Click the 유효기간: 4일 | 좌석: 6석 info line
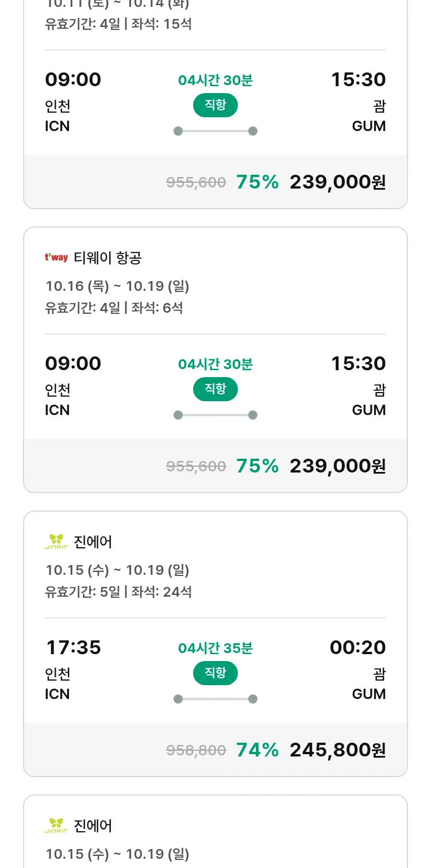This screenshot has height=868, width=431. pos(114,308)
